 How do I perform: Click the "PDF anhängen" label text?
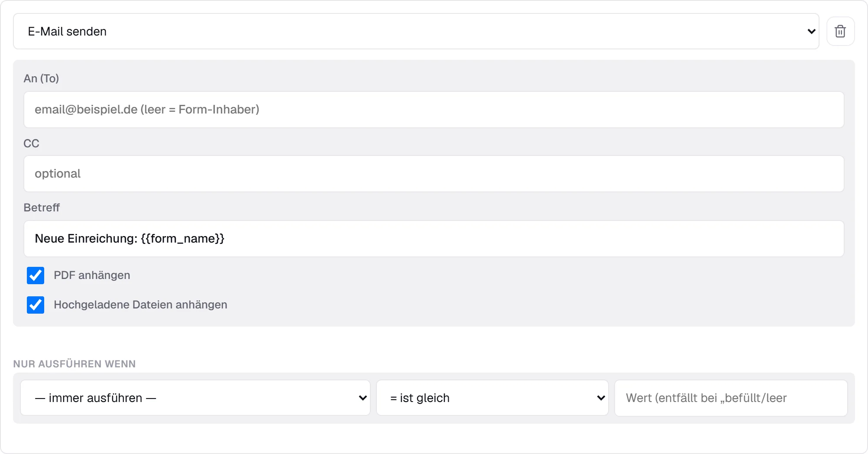click(92, 276)
